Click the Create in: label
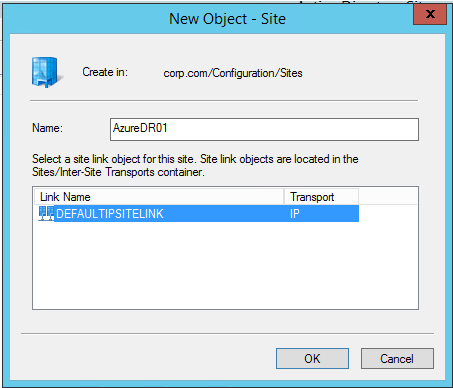Screen dimensions: 453x388 tap(105, 72)
